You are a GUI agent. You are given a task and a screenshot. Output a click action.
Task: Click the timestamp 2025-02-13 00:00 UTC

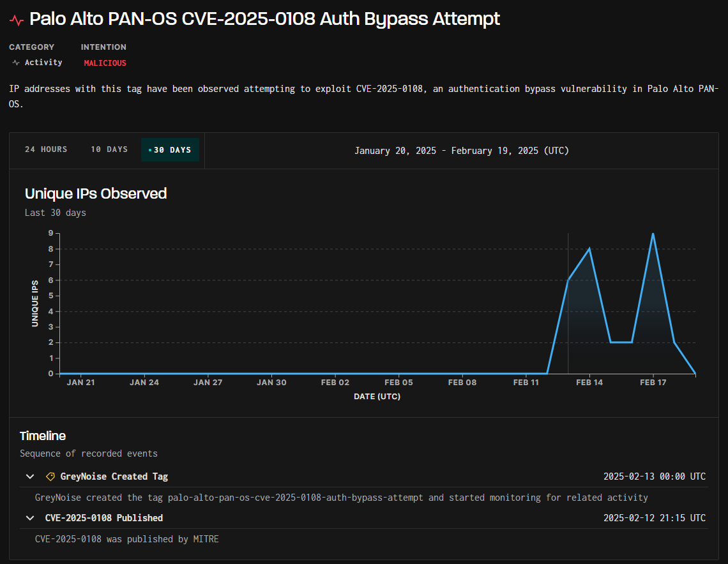[654, 476]
